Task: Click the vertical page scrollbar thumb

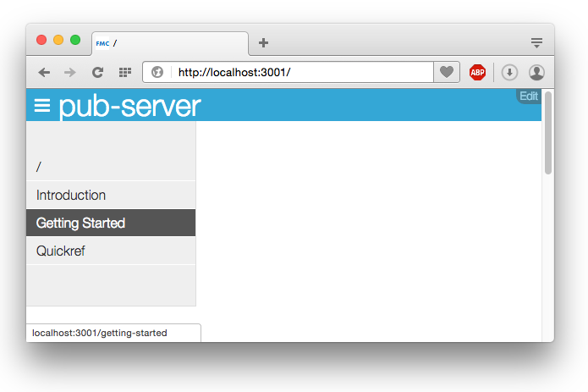Action: coord(548,133)
